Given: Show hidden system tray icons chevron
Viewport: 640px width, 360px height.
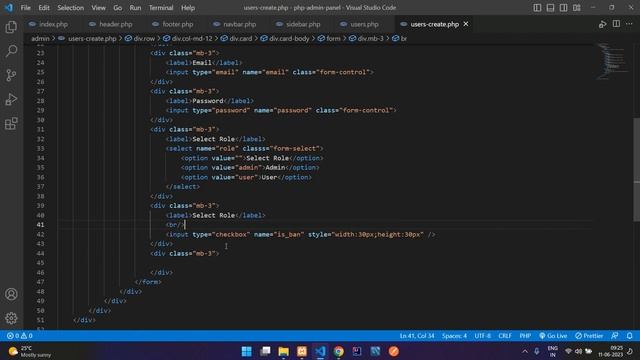Looking at the screenshot, I should pos(525,351).
